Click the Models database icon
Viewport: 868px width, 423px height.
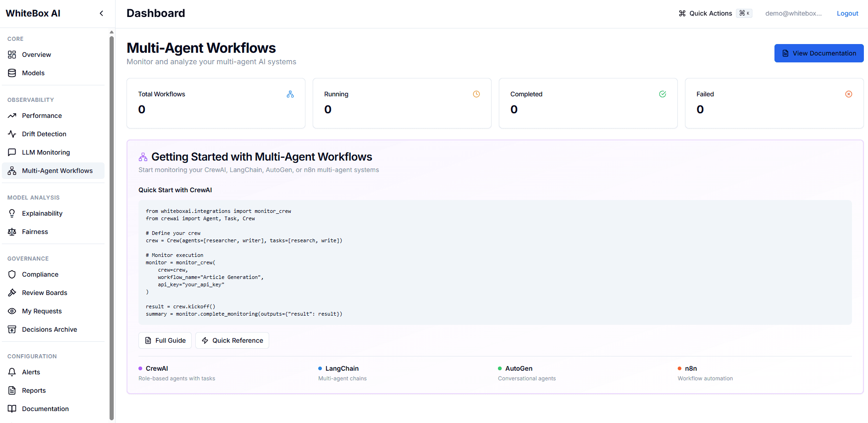click(12, 73)
